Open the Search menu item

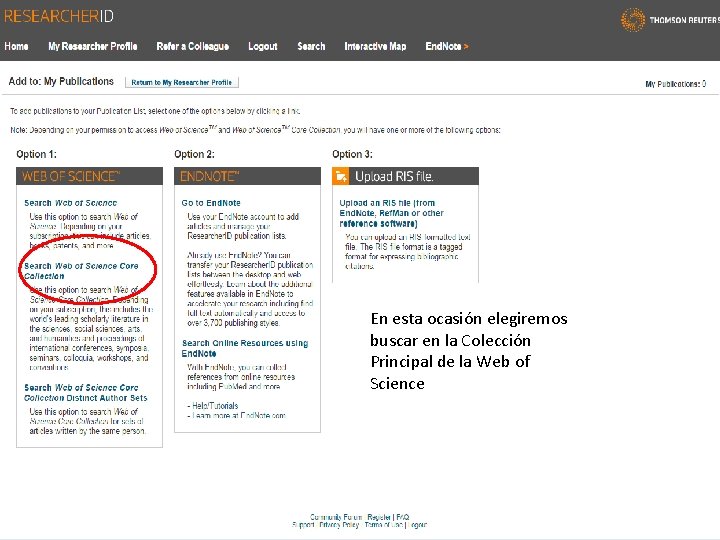click(x=311, y=46)
